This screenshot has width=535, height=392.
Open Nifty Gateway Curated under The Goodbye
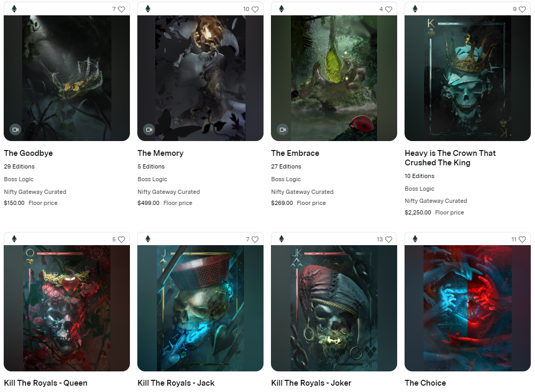coord(35,192)
